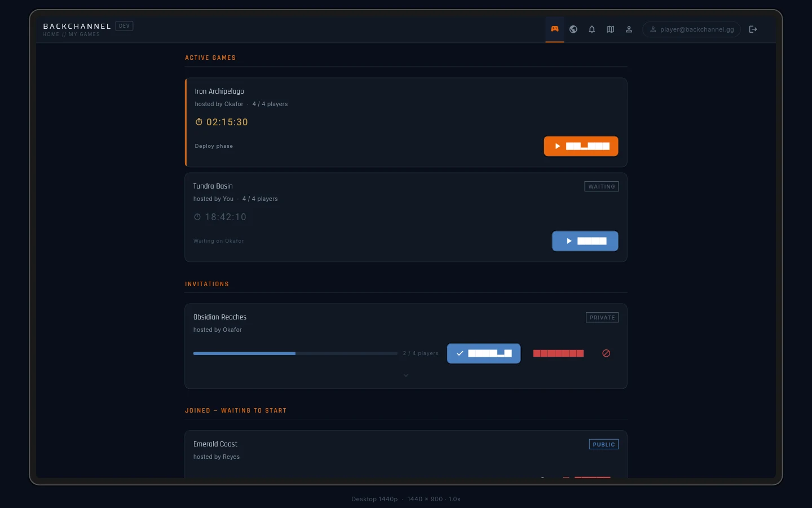This screenshot has width=812, height=508.
Task: Click the Obsidian Reaches player progress bar
Action: (295, 353)
